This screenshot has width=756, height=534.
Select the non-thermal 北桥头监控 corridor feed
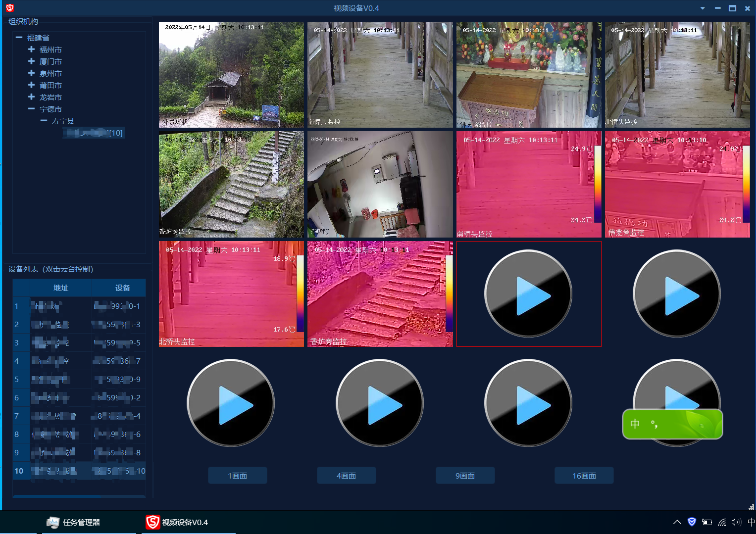677,75
